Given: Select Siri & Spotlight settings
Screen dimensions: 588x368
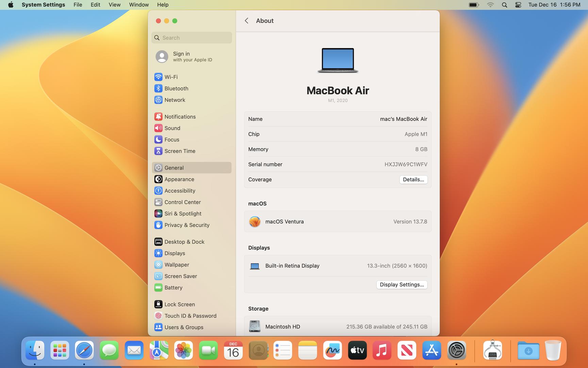Looking at the screenshot, I should pyautogui.click(x=182, y=214).
